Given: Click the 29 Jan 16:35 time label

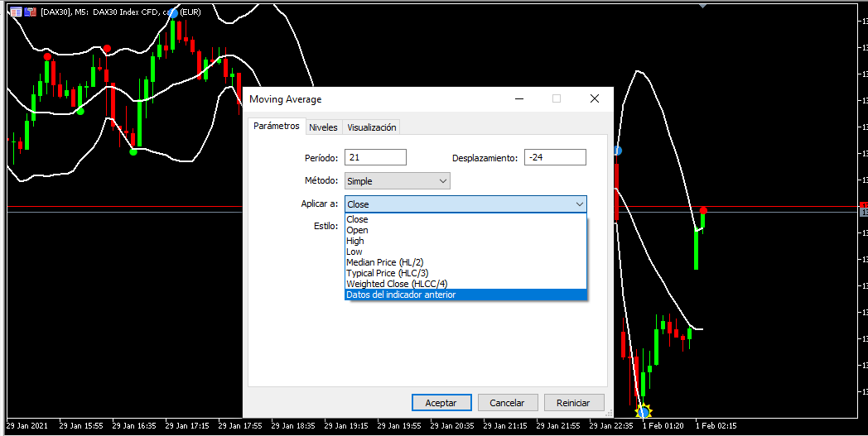Looking at the screenshot, I should tap(134, 425).
